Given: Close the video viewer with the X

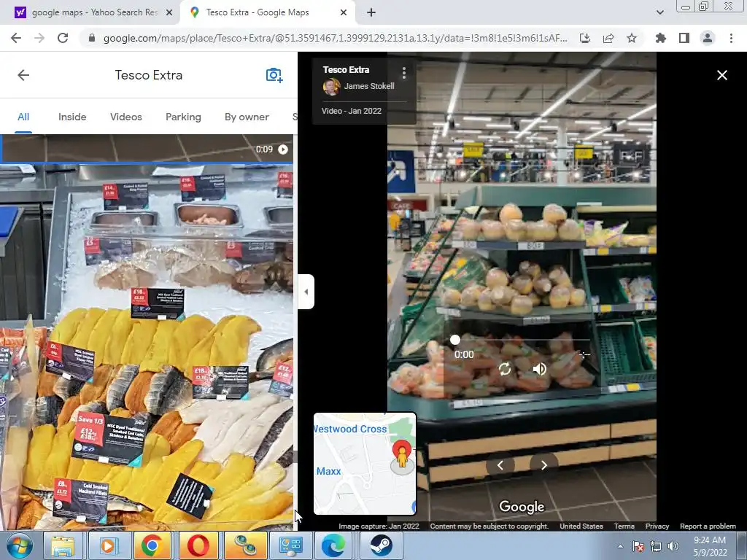Looking at the screenshot, I should [x=721, y=75].
